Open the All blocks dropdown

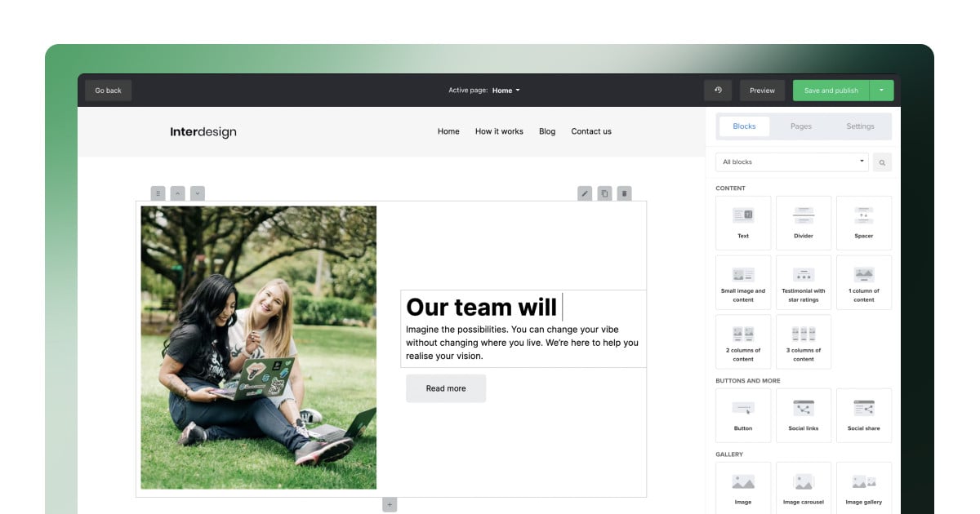point(793,162)
